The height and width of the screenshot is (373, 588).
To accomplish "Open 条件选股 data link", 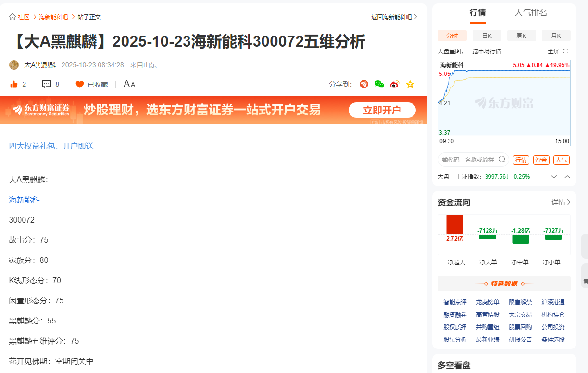I will [x=553, y=339].
